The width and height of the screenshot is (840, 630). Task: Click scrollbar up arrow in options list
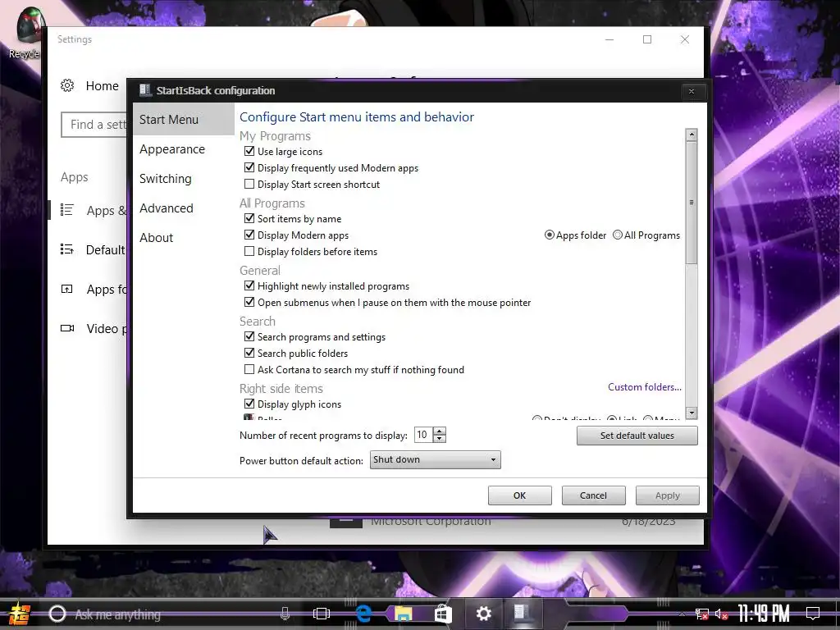692,135
